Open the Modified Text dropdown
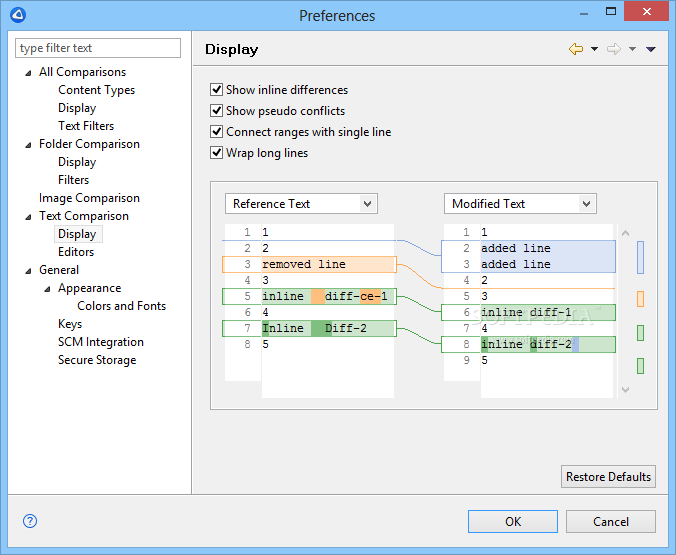 (520, 204)
